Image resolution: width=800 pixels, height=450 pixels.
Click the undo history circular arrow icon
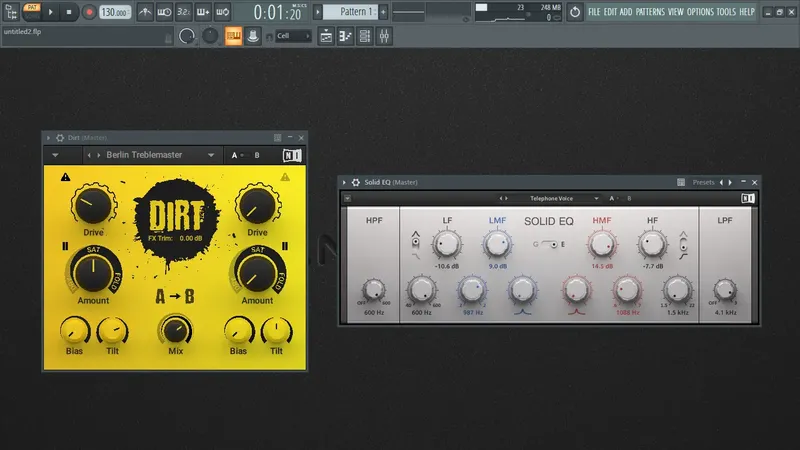(x=575, y=12)
